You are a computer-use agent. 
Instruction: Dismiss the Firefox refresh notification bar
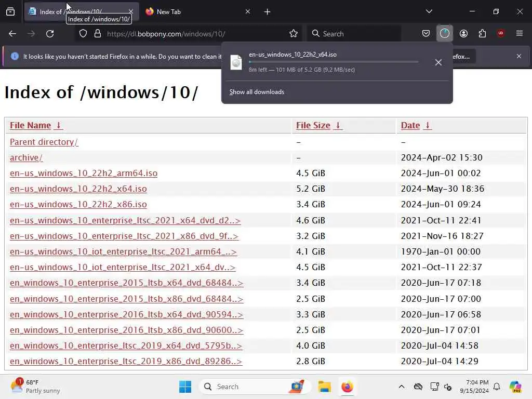click(x=519, y=56)
